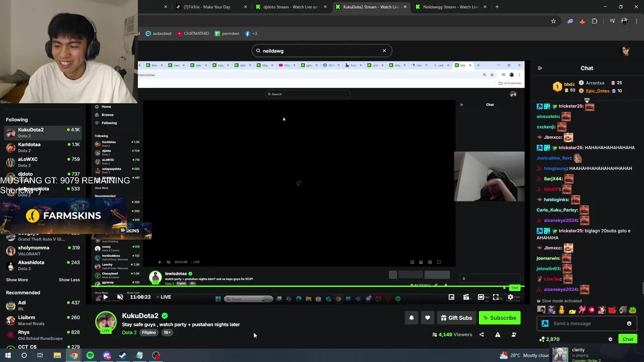Open the stream moderators icon

(514, 335)
